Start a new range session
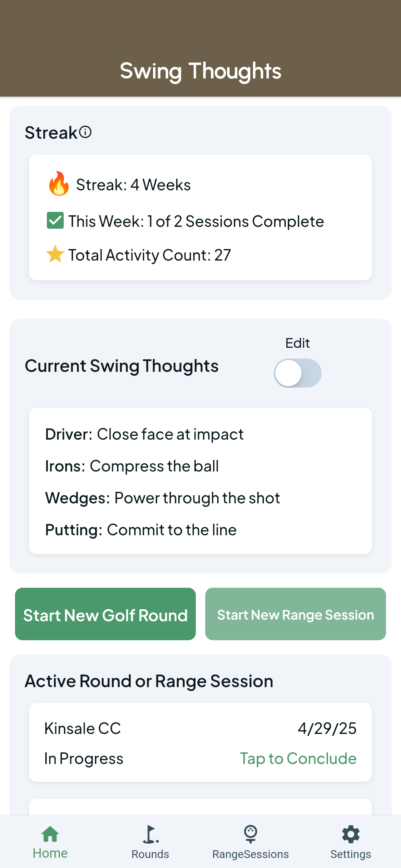 coord(296,614)
